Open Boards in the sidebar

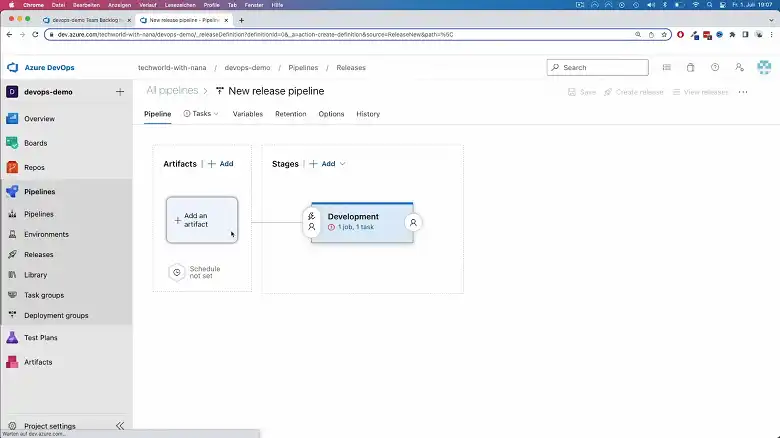pyautogui.click(x=35, y=143)
